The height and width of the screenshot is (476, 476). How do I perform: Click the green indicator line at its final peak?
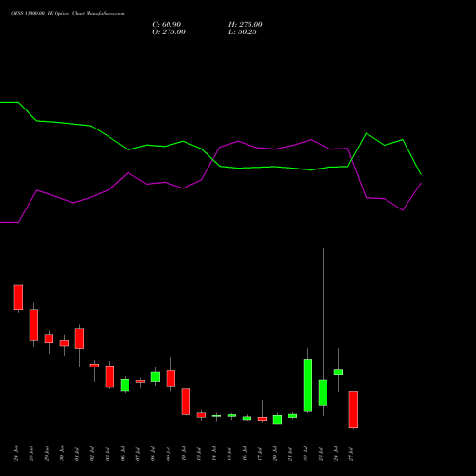click(403, 140)
